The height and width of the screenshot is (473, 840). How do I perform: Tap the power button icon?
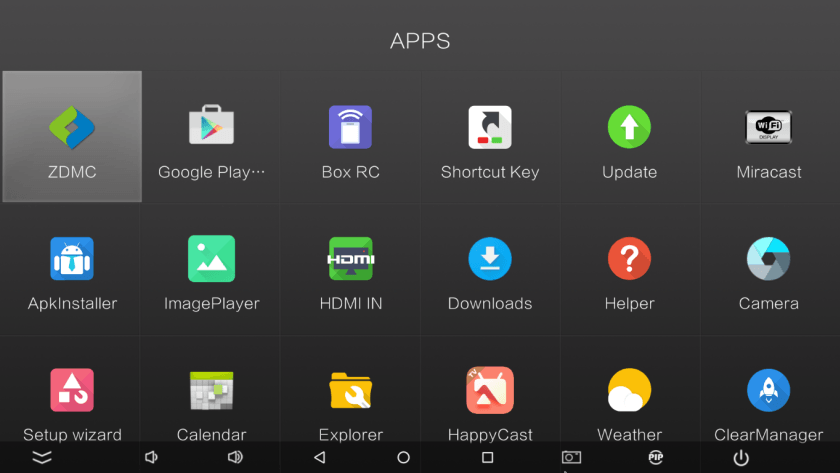tap(741, 457)
